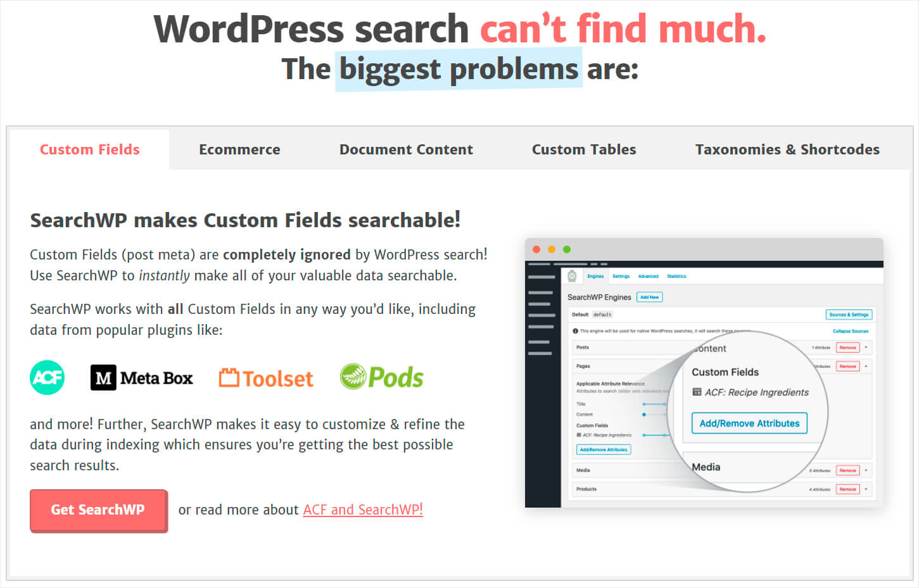
Task: Click the Get SearchWP button
Action: pos(98,510)
